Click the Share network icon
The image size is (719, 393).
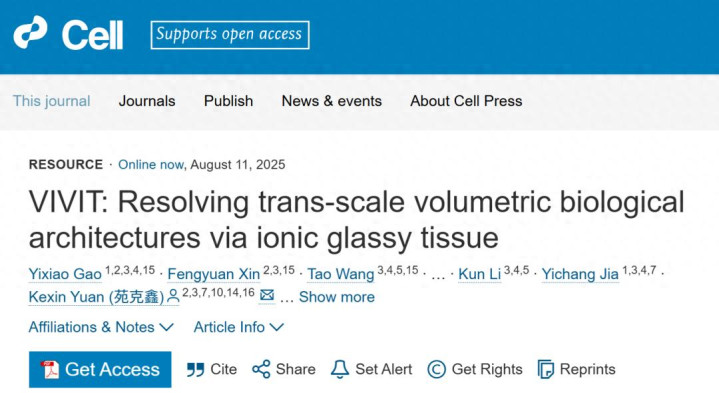point(261,369)
